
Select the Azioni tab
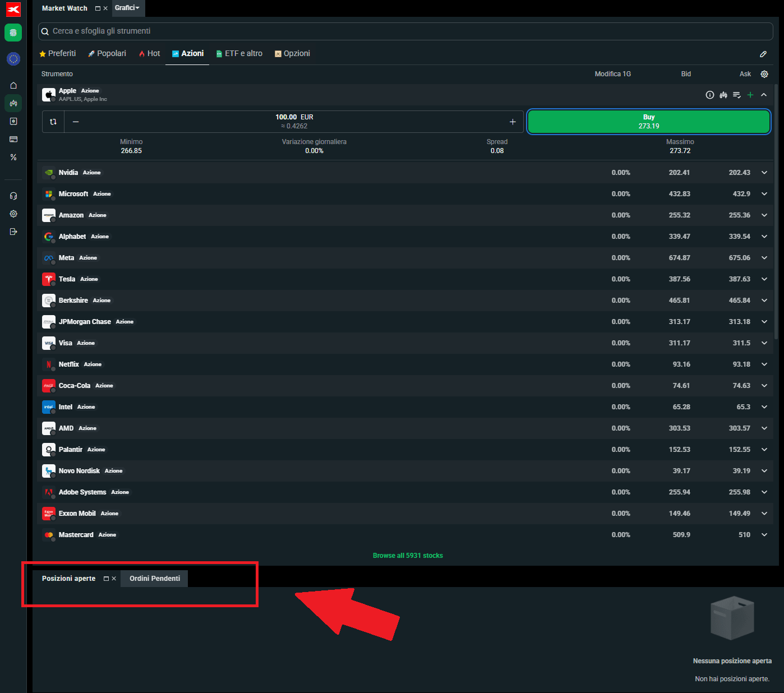188,54
